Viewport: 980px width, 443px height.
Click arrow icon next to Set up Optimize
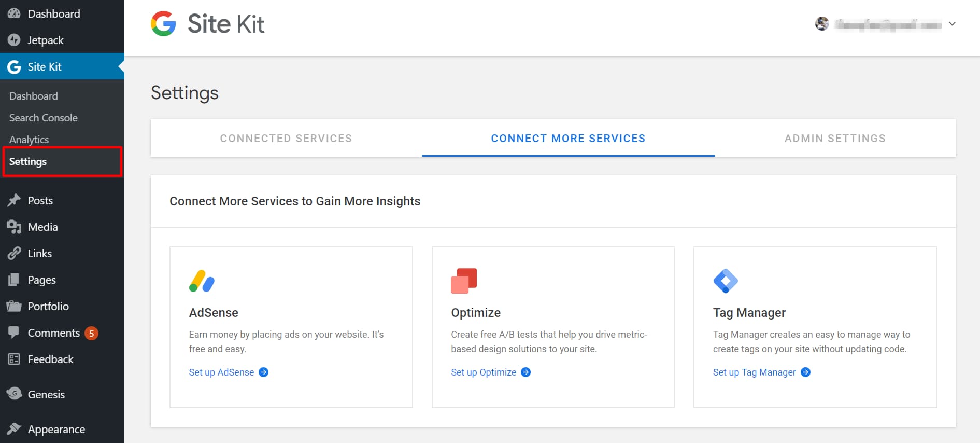(525, 372)
